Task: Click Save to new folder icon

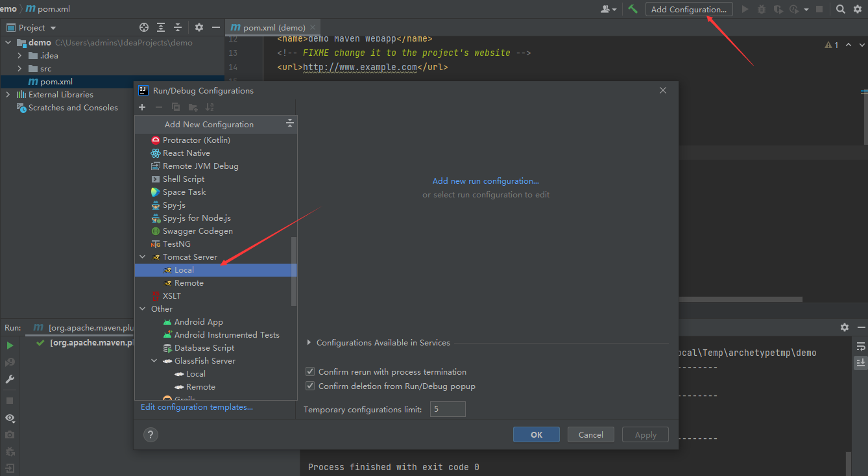Action: click(x=193, y=107)
